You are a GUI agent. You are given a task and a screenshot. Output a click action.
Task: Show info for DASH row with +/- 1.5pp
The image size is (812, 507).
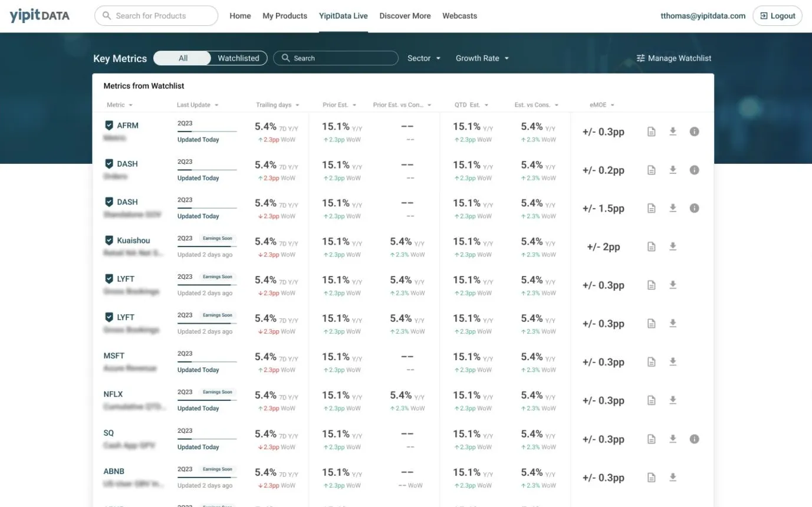click(x=695, y=208)
